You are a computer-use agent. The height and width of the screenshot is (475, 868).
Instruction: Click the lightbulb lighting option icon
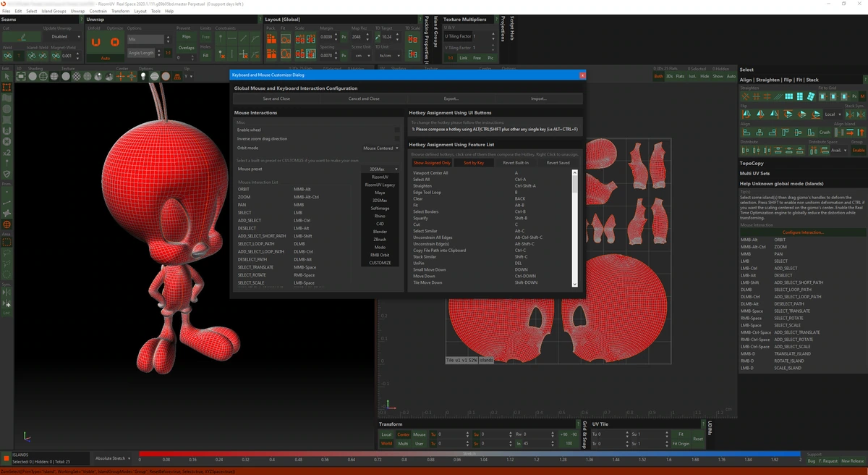click(143, 76)
